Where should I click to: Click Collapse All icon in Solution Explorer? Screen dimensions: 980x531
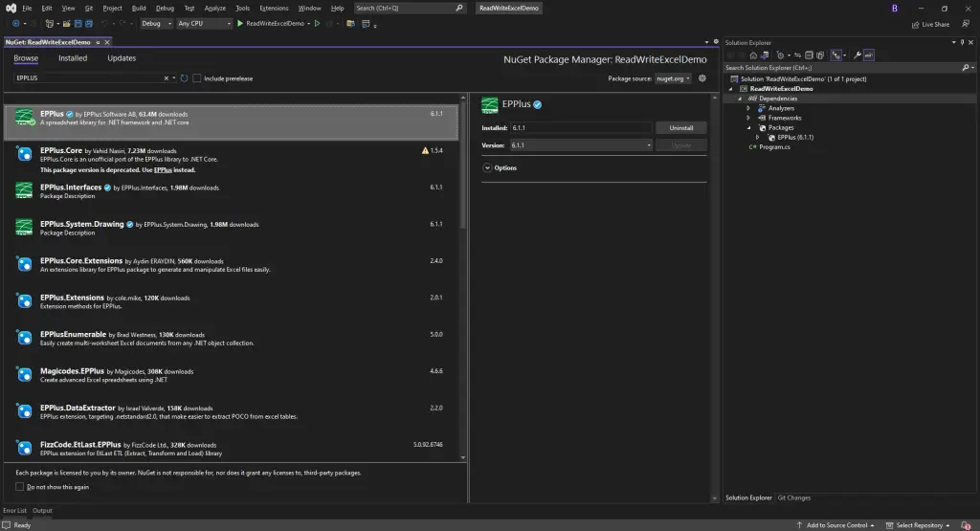pyautogui.click(x=809, y=55)
